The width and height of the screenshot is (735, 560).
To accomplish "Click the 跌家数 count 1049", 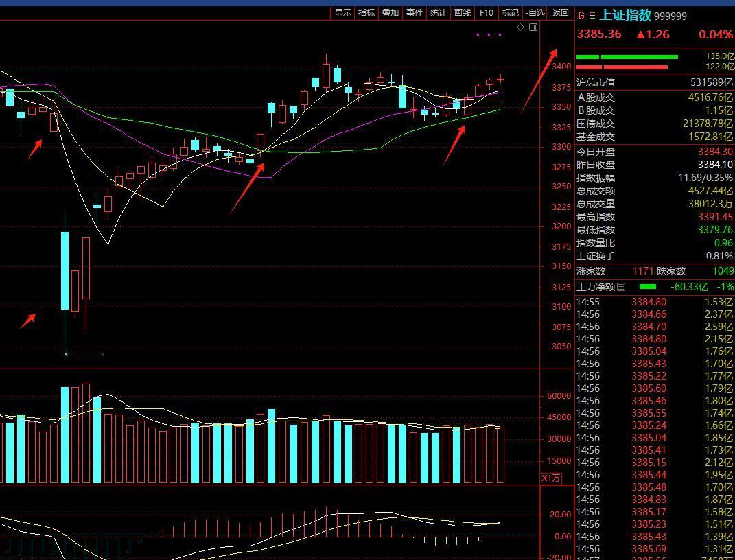I will coord(723,271).
